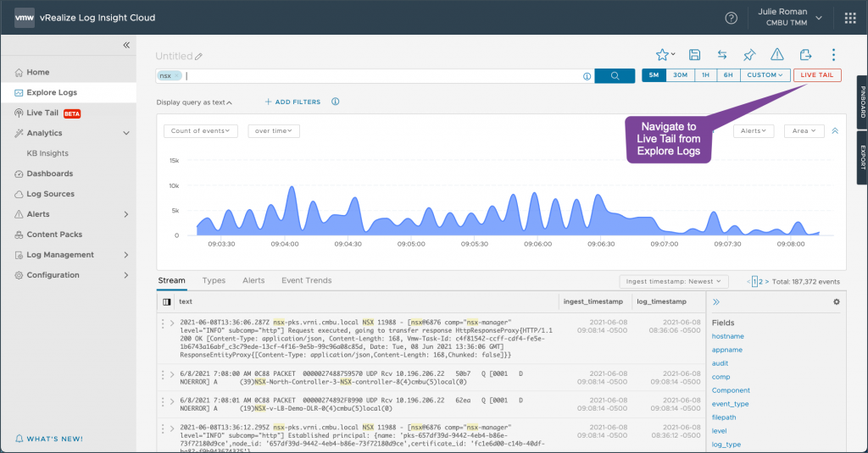
Task: Open the three-dot more options menu
Action: (x=833, y=55)
